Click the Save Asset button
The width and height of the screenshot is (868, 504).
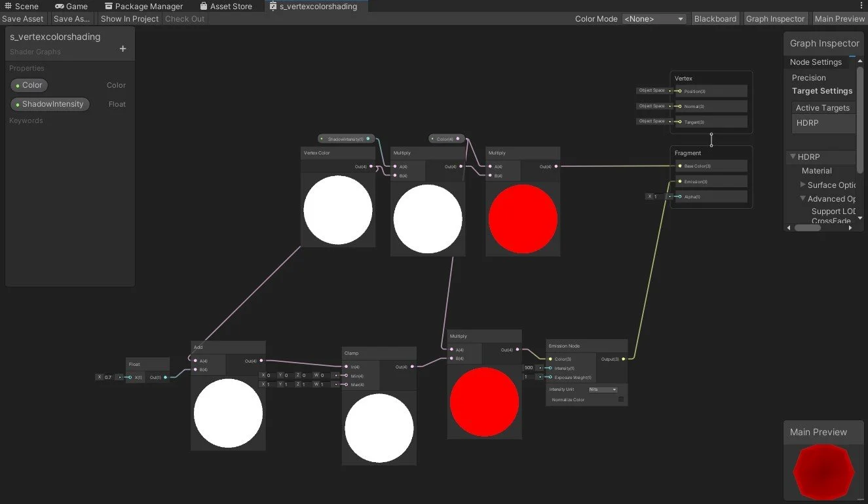(x=23, y=18)
